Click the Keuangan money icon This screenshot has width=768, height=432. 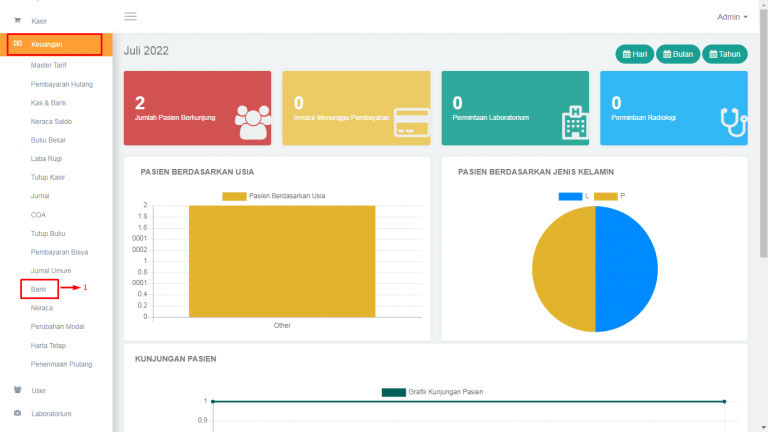(18, 44)
